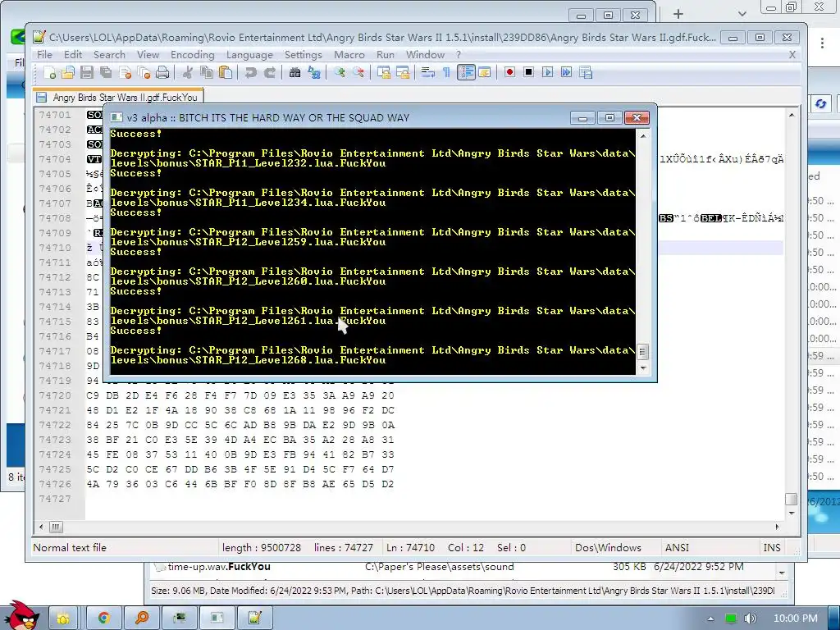Toggle the Word wrap toolbar icon
Image resolution: width=840 pixels, height=630 pixels.
[x=427, y=72]
